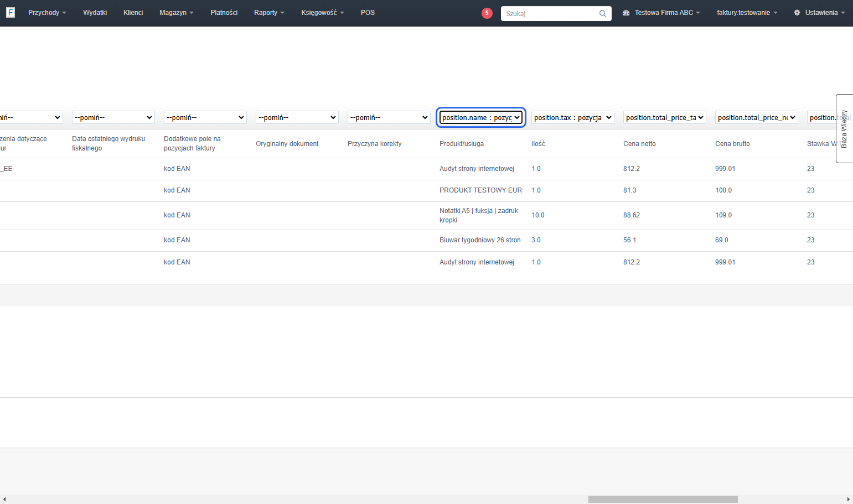Click quantity 10.0 cell

point(538,215)
